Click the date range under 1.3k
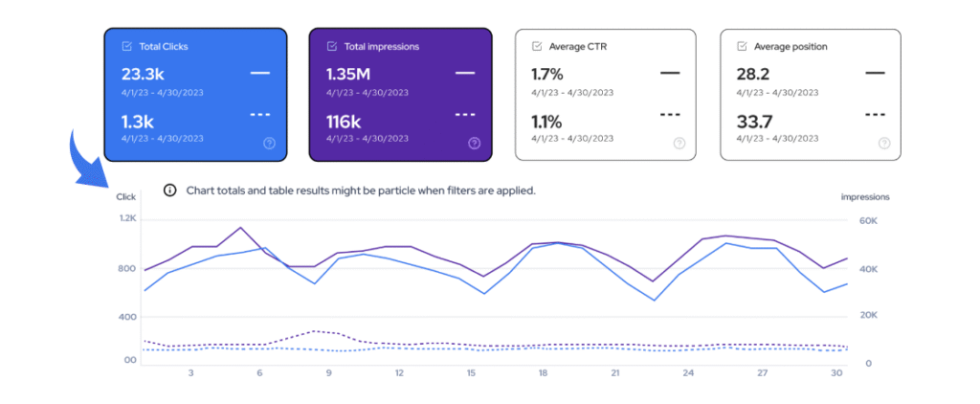This screenshot has width=980, height=404. point(163,138)
